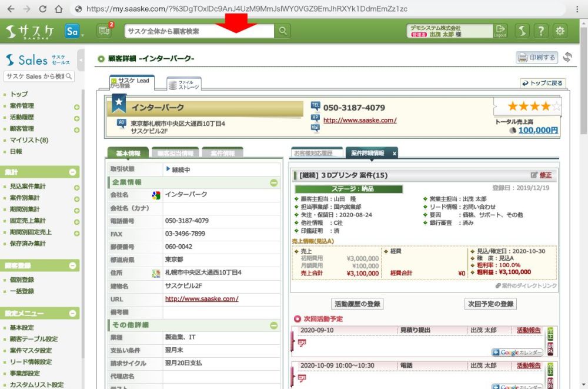
Task: Collapse the 集計 sidebar menu group
Action: click(x=73, y=172)
